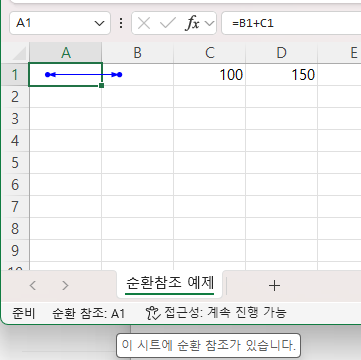Add a new sheet with the plus button

click(x=274, y=285)
